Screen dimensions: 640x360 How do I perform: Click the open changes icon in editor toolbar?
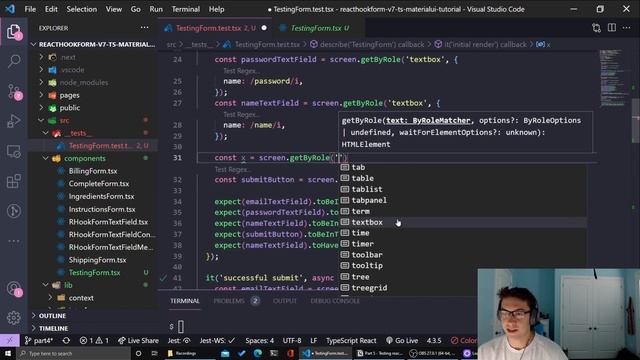(596, 28)
